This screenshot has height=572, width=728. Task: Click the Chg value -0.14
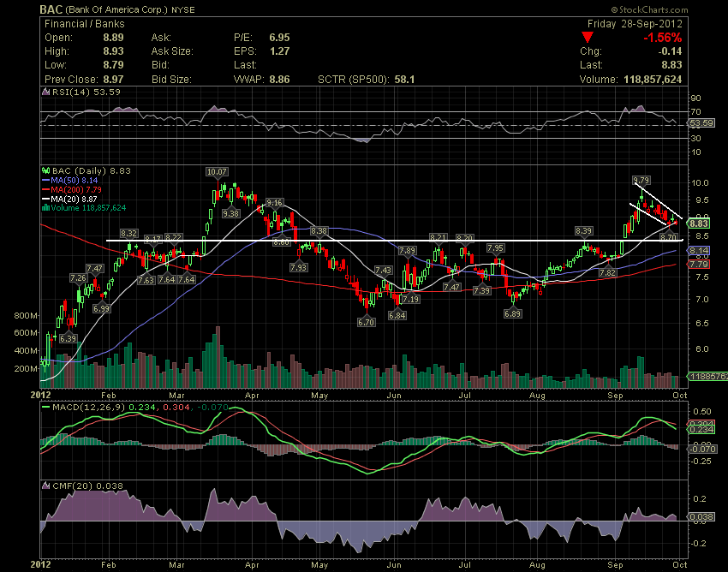coord(670,51)
